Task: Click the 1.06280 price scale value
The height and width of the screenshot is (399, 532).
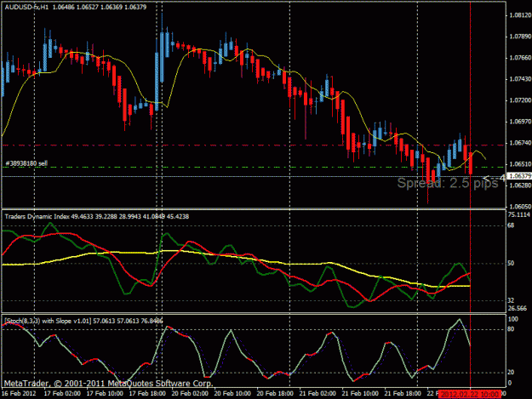Action: [x=520, y=185]
